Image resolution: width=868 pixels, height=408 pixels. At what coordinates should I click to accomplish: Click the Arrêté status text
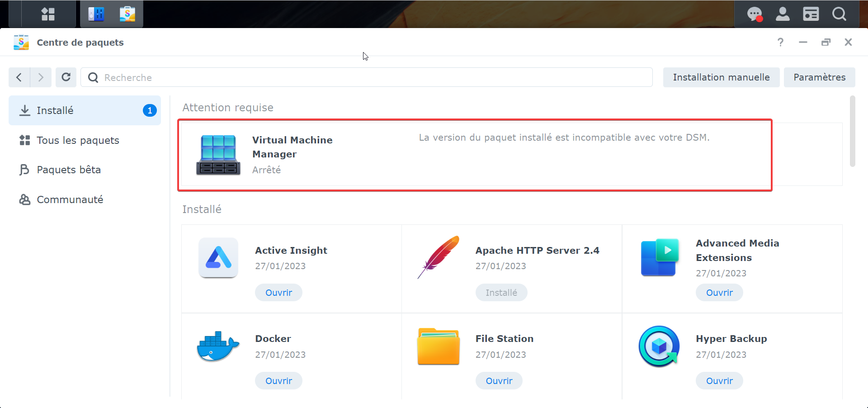click(266, 170)
